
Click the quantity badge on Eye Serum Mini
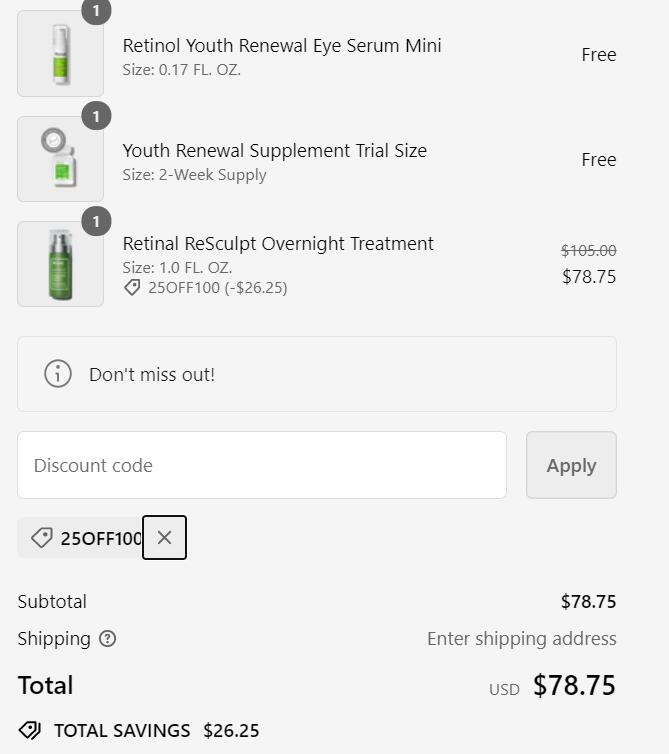point(96,11)
